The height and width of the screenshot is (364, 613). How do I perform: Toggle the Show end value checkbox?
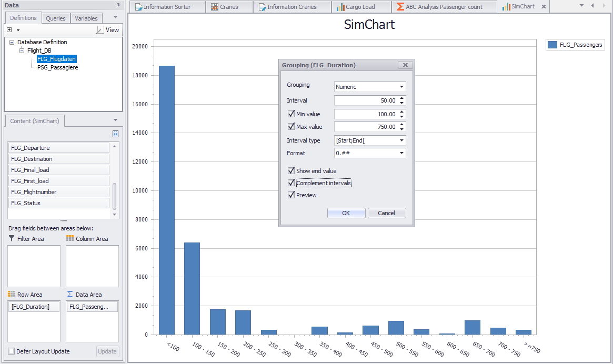coord(291,171)
